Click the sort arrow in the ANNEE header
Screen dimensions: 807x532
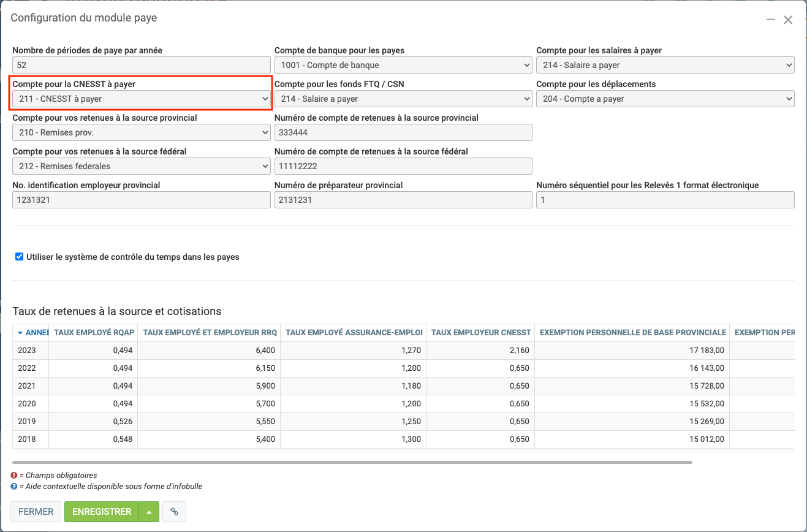[x=20, y=333]
